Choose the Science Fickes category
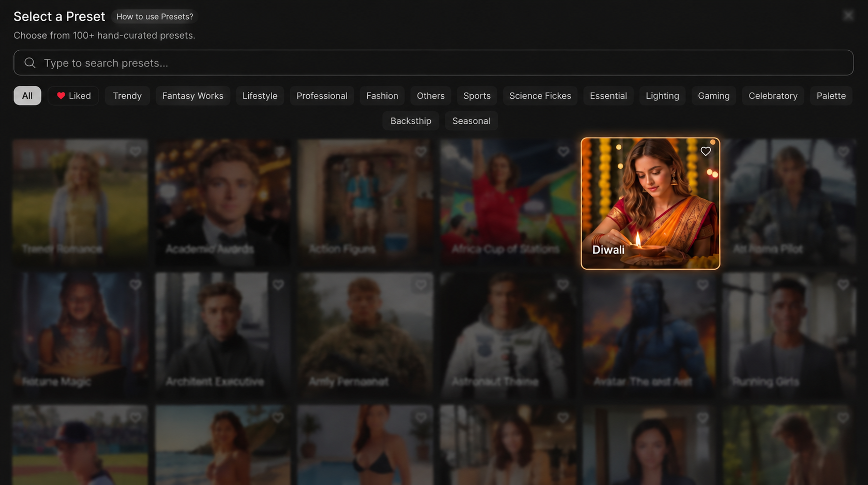The width and height of the screenshot is (868, 485). pos(540,96)
